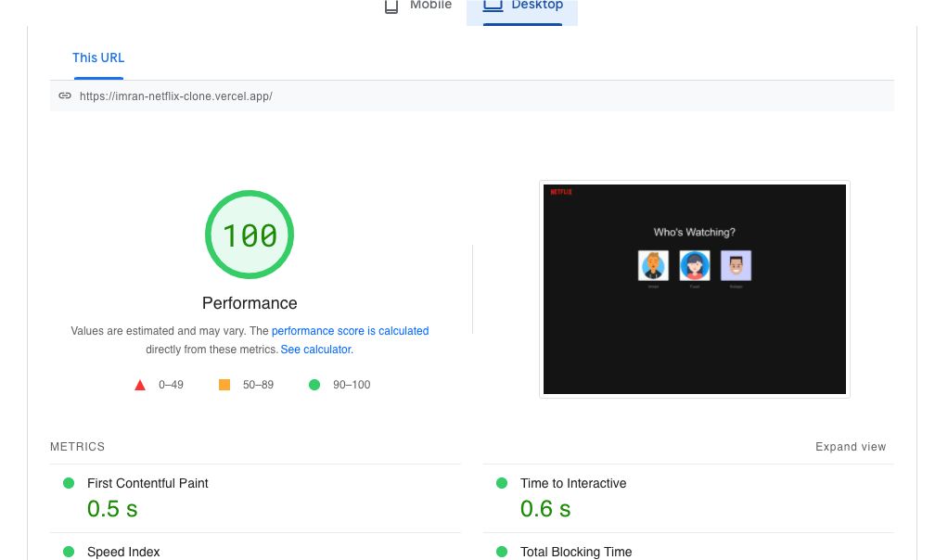Click the orange square 50–89 legend icon
Image resolution: width=948 pixels, height=560 pixels.
pyautogui.click(x=224, y=385)
